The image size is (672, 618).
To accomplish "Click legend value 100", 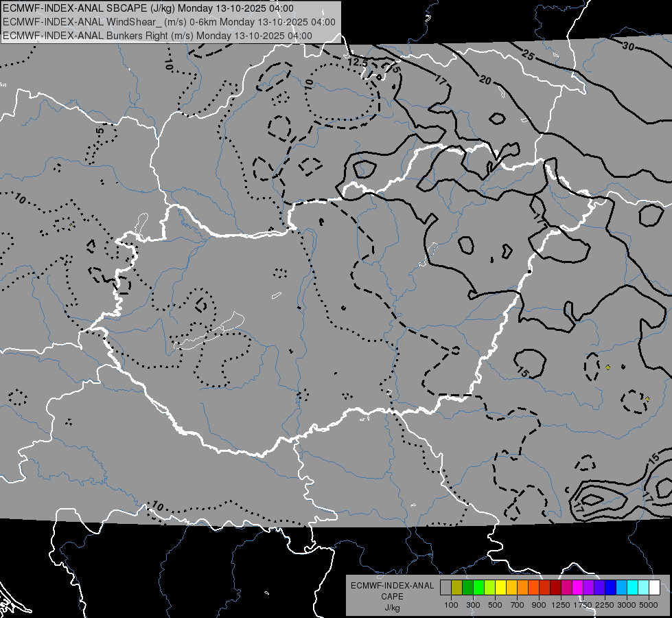I will click(x=451, y=605).
